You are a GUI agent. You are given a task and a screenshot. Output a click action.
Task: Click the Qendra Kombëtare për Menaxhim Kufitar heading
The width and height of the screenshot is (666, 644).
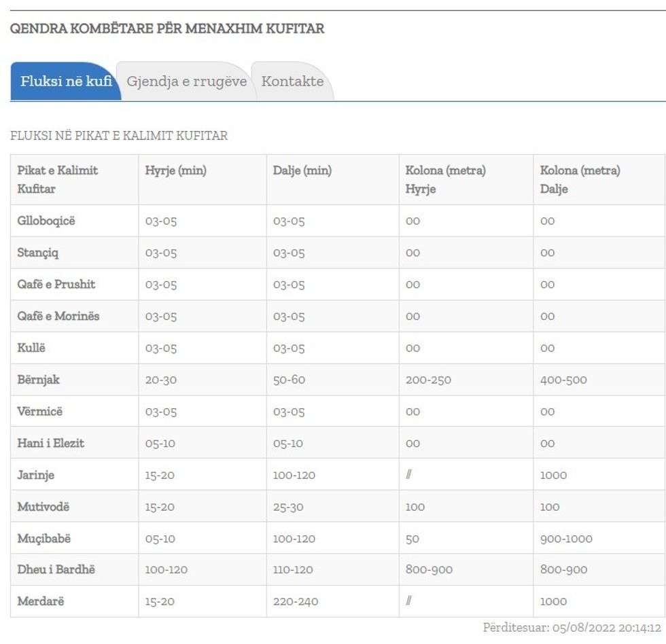click(167, 29)
